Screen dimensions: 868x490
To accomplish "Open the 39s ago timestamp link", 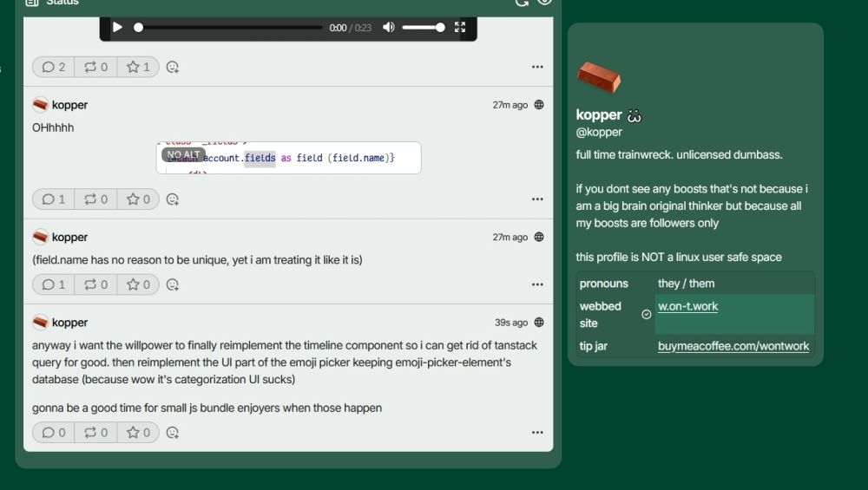I will pos(511,323).
